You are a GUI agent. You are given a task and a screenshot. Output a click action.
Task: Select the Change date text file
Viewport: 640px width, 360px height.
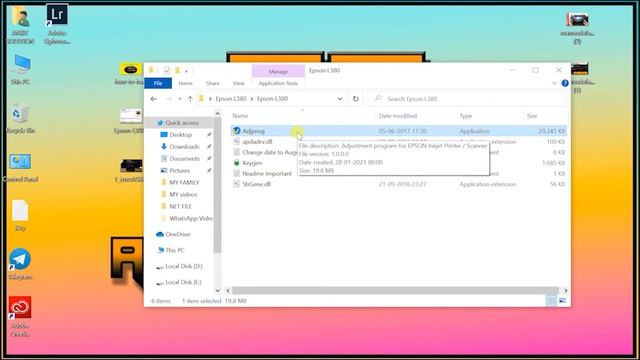(269, 152)
